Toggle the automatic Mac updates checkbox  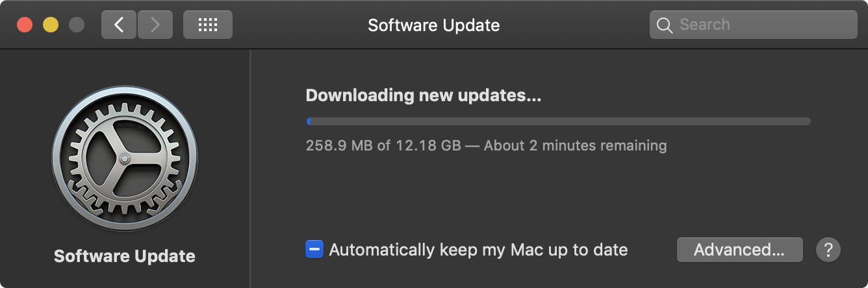[314, 249]
